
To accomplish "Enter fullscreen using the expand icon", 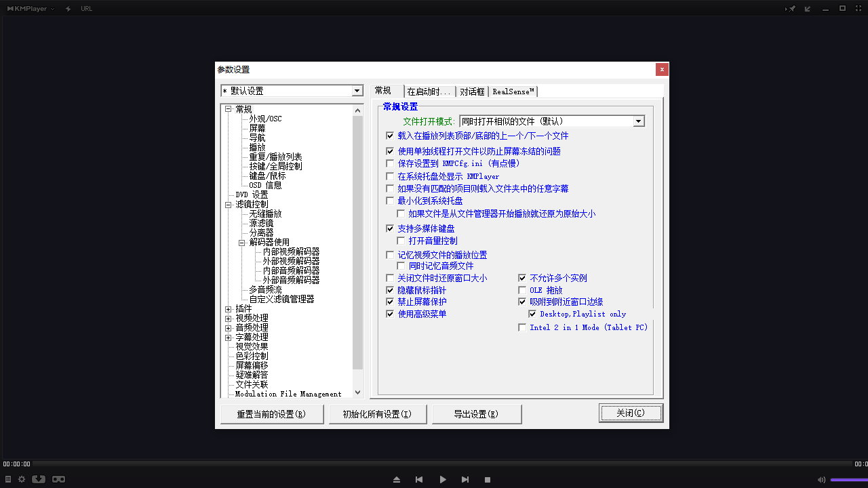I will coord(859,8).
